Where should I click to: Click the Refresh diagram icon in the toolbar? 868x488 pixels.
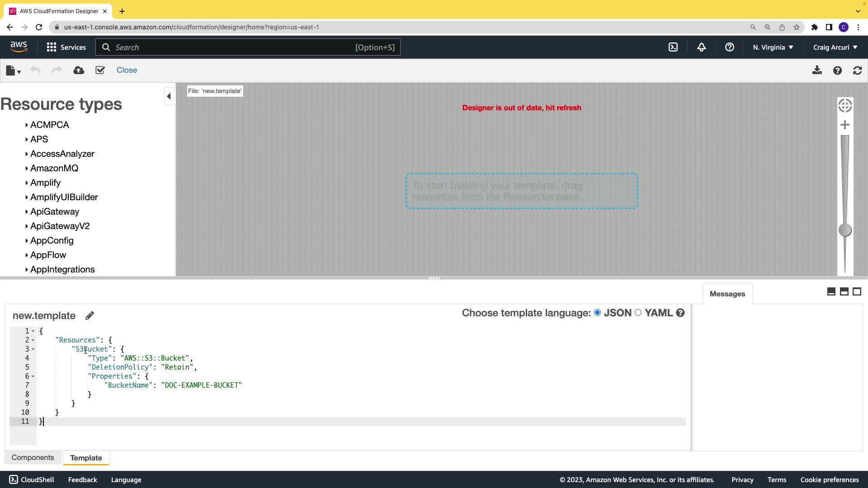coord(857,70)
